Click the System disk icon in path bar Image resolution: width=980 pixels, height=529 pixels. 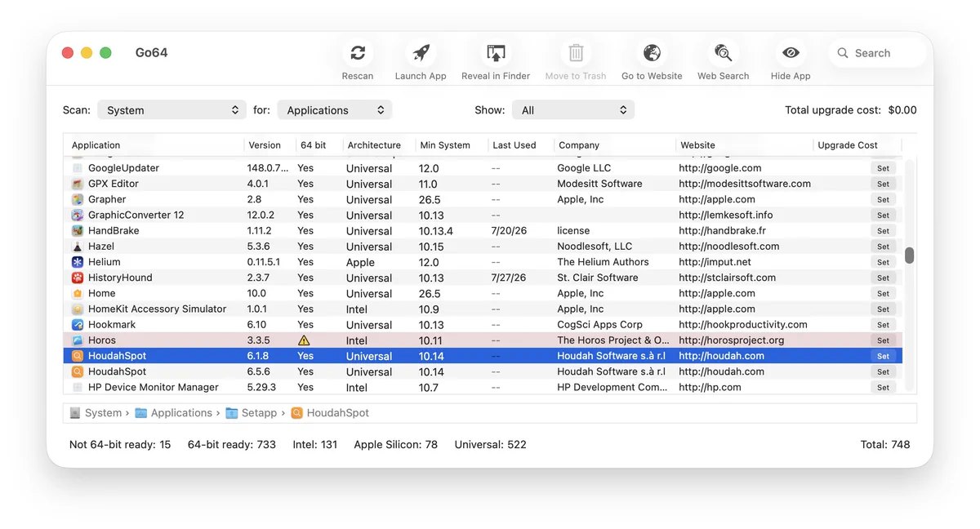(75, 413)
